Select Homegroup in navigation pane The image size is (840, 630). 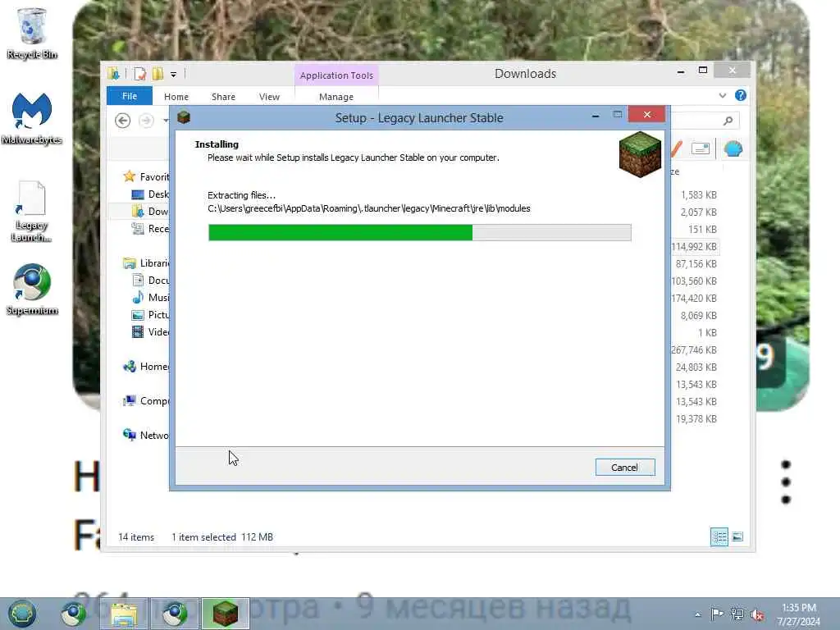[146, 367]
